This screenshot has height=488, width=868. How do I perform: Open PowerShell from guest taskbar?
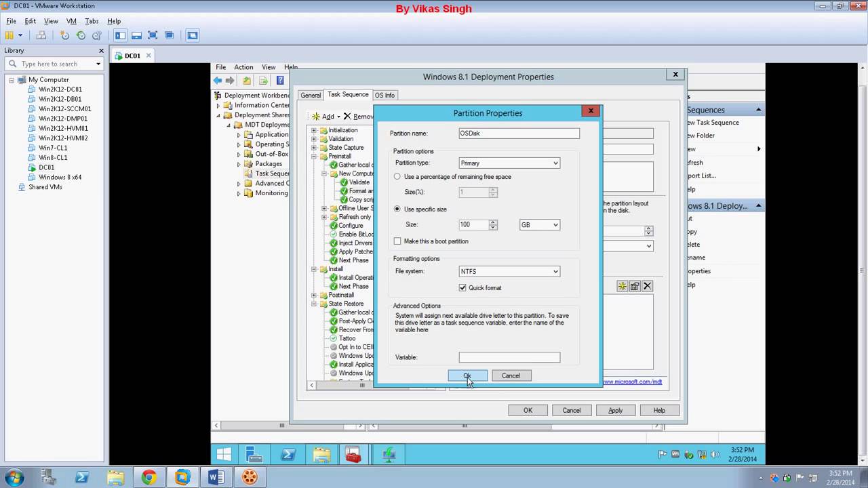pyautogui.click(x=288, y=455)
